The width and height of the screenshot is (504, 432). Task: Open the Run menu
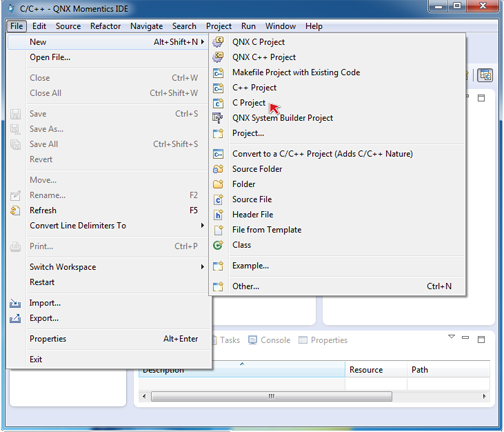pos(248,26)
